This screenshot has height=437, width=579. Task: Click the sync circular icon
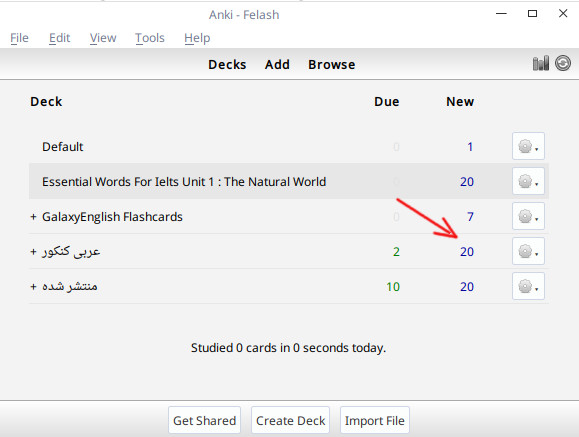(563, 63)
